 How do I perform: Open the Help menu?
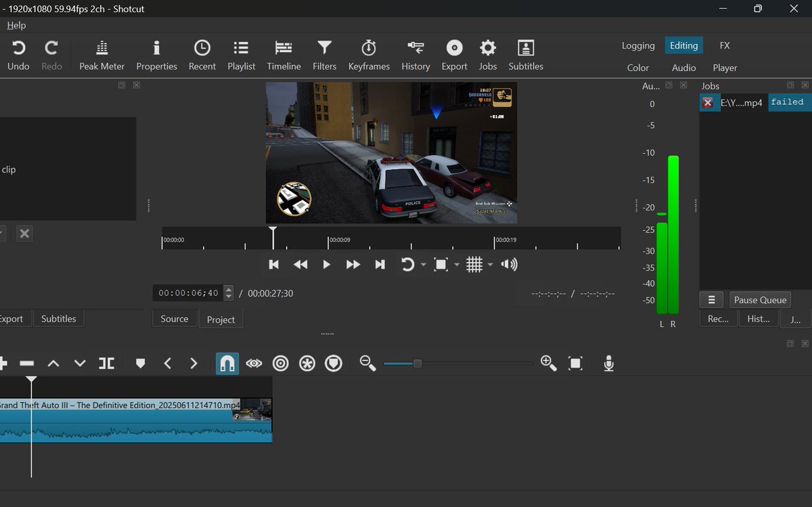(x=16, y=25)
